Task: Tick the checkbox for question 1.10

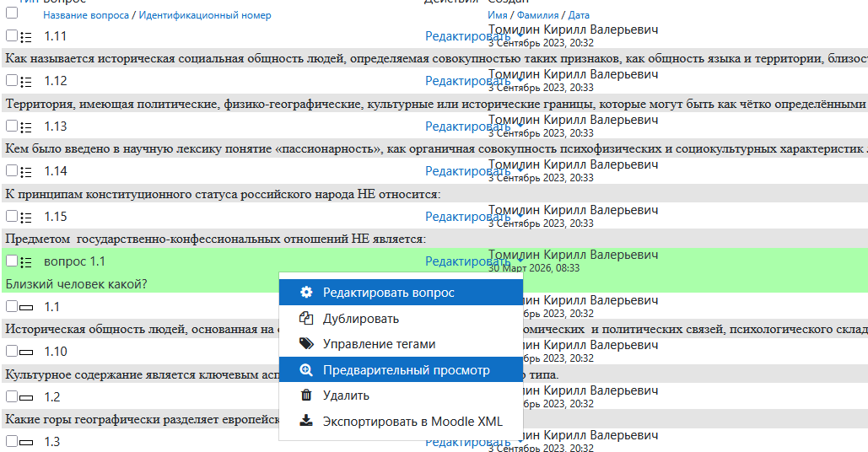Action: click(12, 350)
